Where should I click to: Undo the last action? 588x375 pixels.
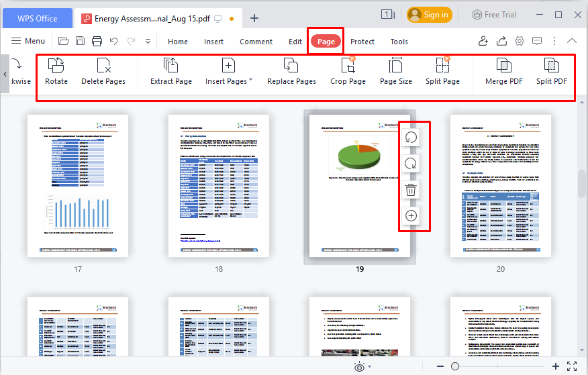pyautogui.click(x=114, y=41)
